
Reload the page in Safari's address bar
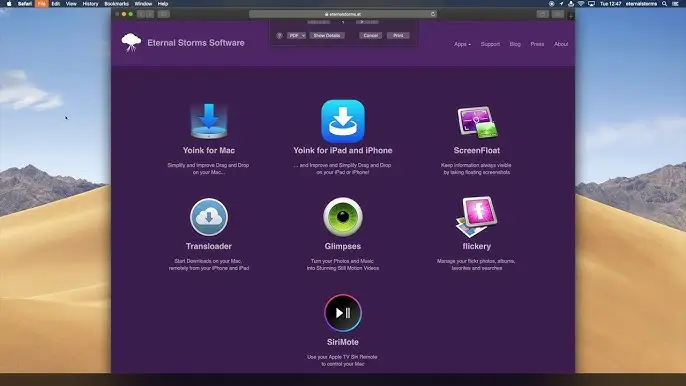[433, 14]
